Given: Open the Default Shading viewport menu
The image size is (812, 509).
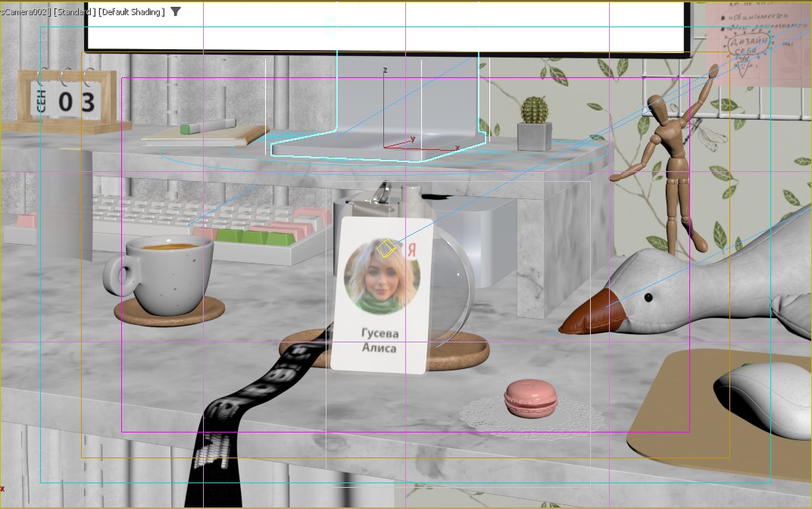Looking at the screenshot, I should [131, 12].
